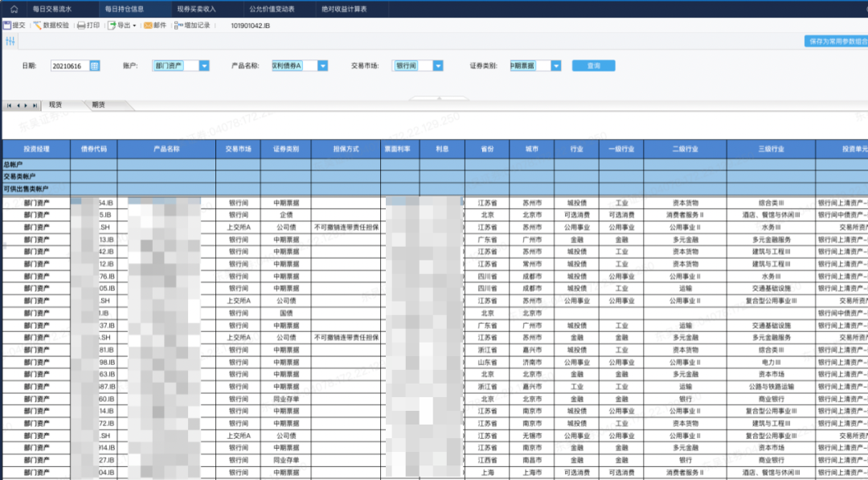Screen dimensions: 868x480
Task: Click the 企债 cell
Action: [x=286, y=215]
